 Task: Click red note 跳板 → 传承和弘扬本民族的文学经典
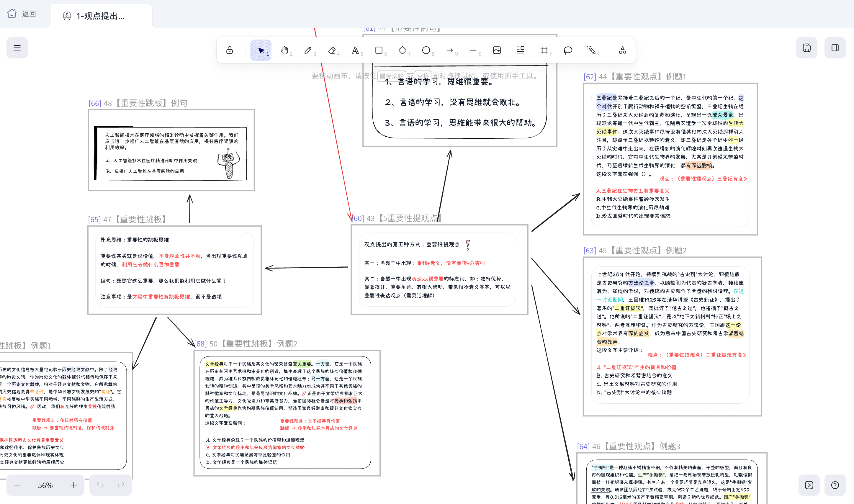(x=318, y=428)
